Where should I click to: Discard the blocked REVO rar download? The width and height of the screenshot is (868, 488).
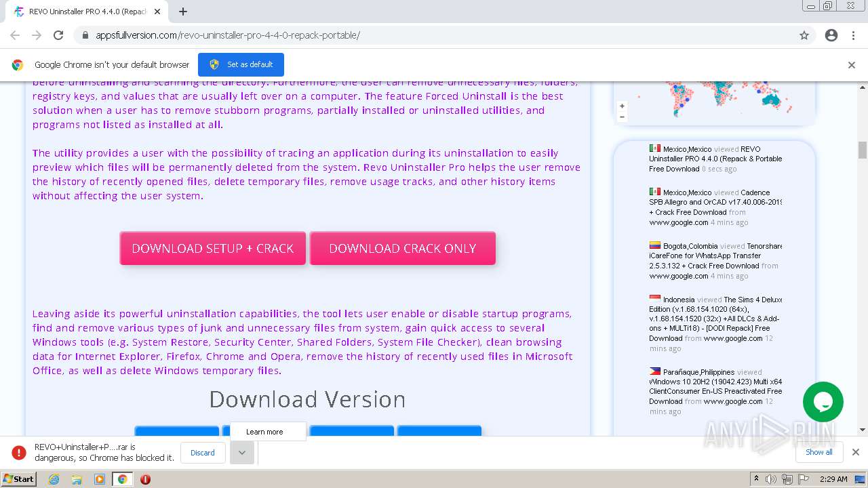pyautogui.click(x=203, y=453)
